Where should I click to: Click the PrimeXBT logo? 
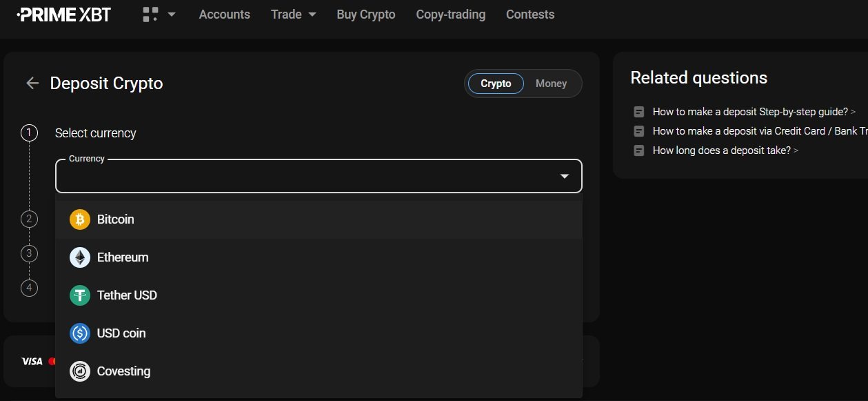point(63,14)
